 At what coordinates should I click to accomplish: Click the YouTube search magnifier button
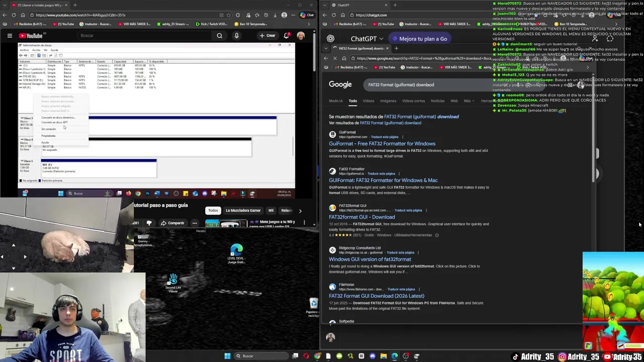click(x=219, y=36)
